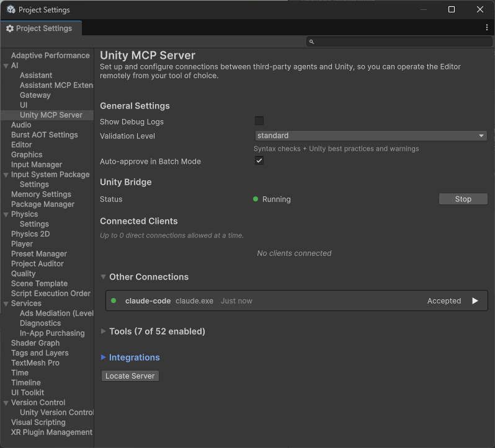Enable the Show Debug Logs checkbox

point(259,121)
